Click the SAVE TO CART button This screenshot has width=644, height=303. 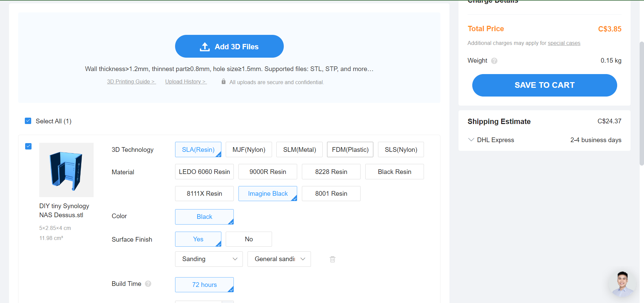pyautogui.click(x=544, y=85)
